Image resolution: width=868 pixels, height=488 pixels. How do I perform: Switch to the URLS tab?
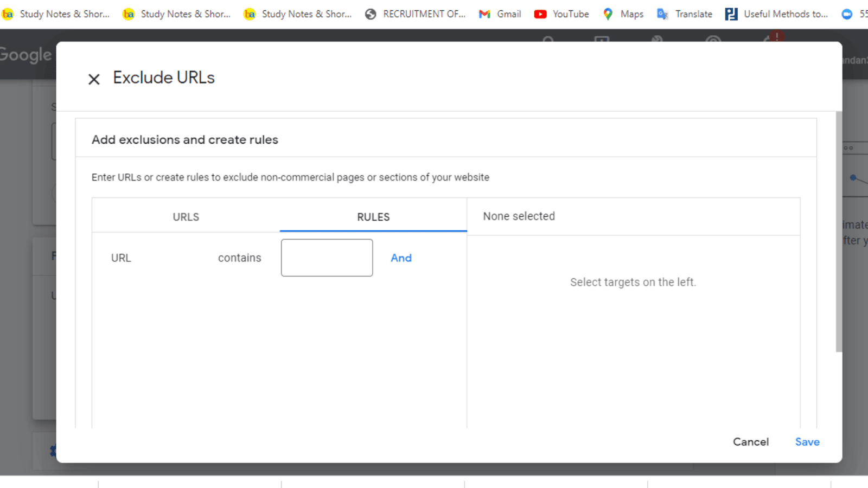[x=186, y=217]
